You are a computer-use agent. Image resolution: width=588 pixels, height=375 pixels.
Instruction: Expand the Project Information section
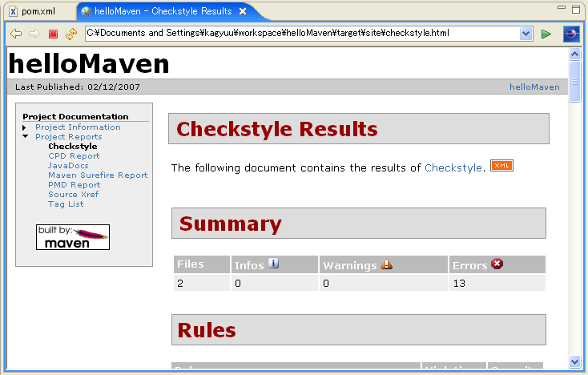24,128
